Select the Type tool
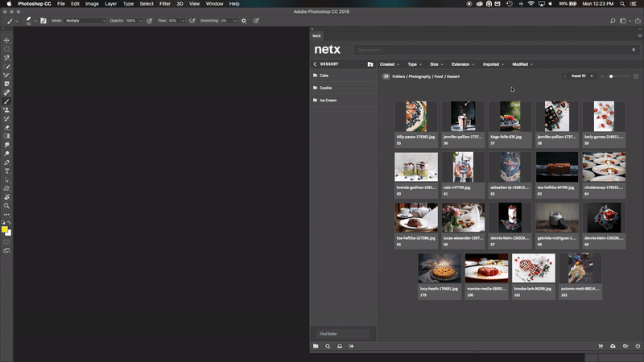Image resolution: width=644 pixels, height=362 pixels. [6, 171]
